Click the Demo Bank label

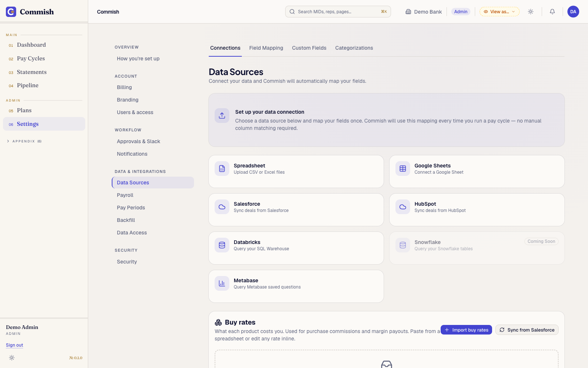click(428, 12)
